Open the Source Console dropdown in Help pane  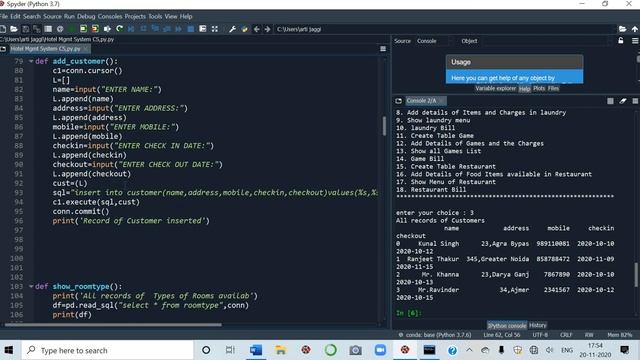tap(434, 41)
